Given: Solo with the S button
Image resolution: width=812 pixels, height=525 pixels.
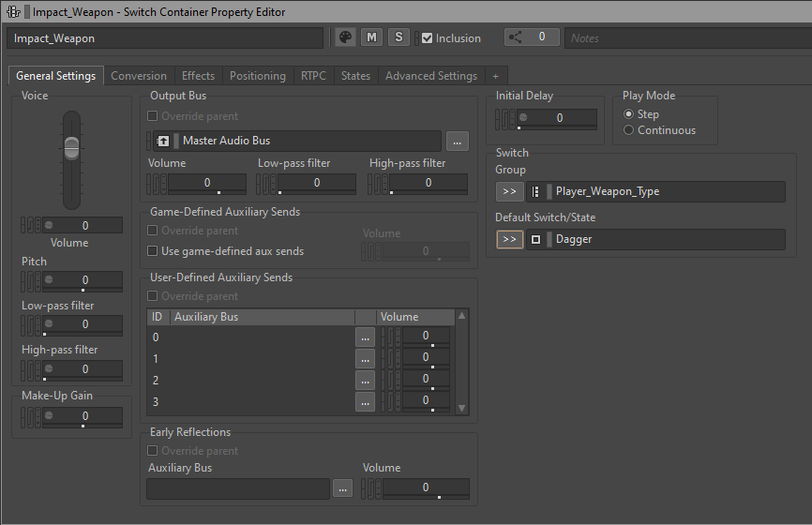Looking at the screenshot, I should tap(398, 37).
